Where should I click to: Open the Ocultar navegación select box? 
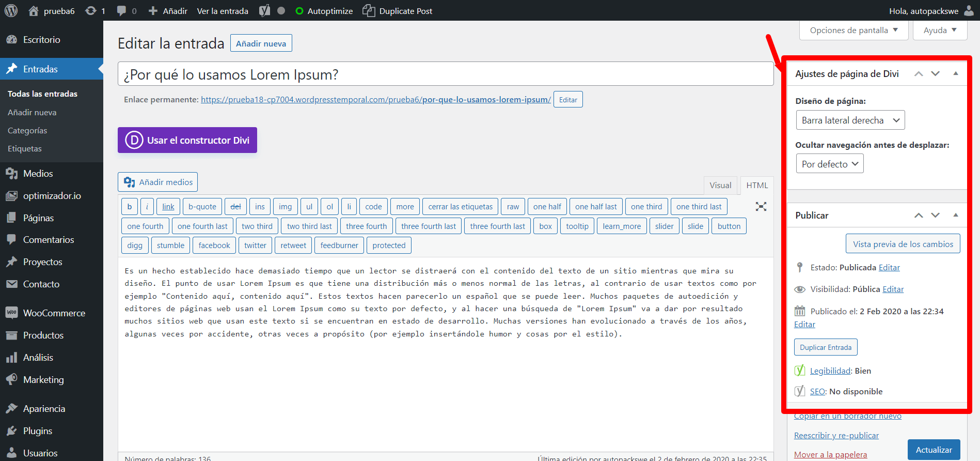point(830,164)
